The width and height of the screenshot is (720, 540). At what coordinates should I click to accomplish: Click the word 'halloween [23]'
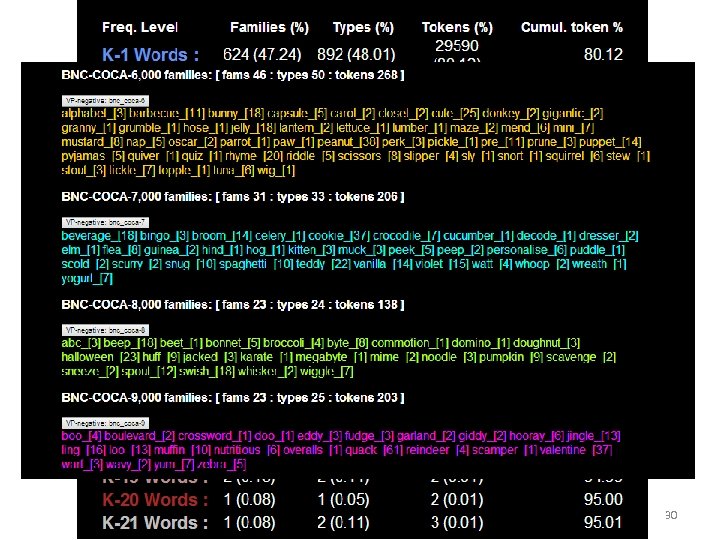(101, 357)
